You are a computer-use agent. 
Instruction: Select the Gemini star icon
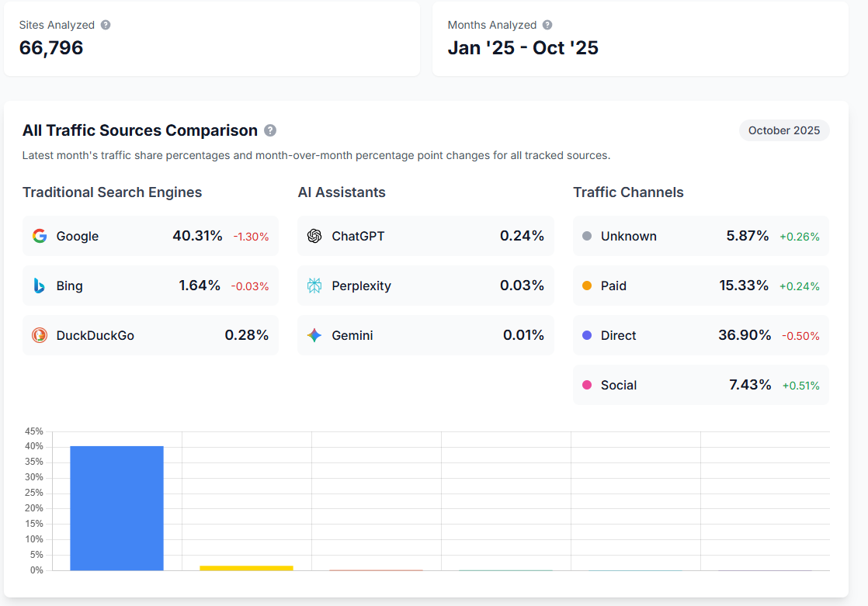pyautogui.click(x=314, y=335)
